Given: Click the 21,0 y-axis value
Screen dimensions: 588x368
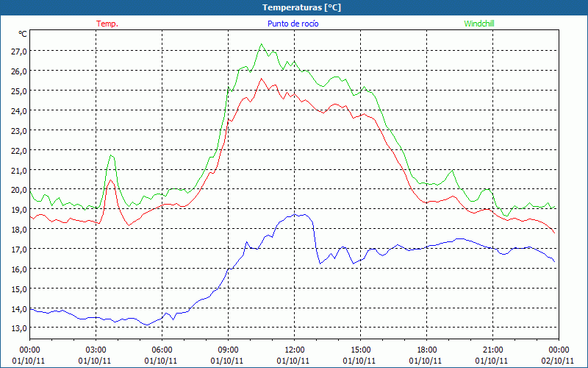Looking at the screenshot, I should [x=19, y=171].
